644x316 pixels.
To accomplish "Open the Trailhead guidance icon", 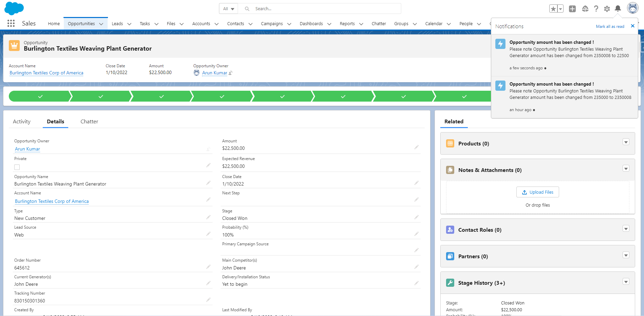I will (x=585, y=9).
